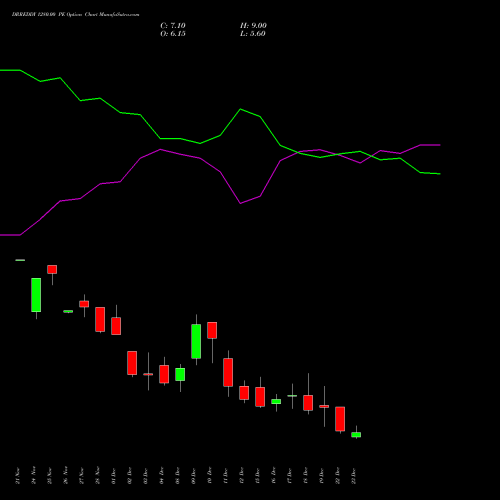This screenshot has height=500, width=500.
Task: Click the close value C: 7.10
Action: tap(173, 26)
